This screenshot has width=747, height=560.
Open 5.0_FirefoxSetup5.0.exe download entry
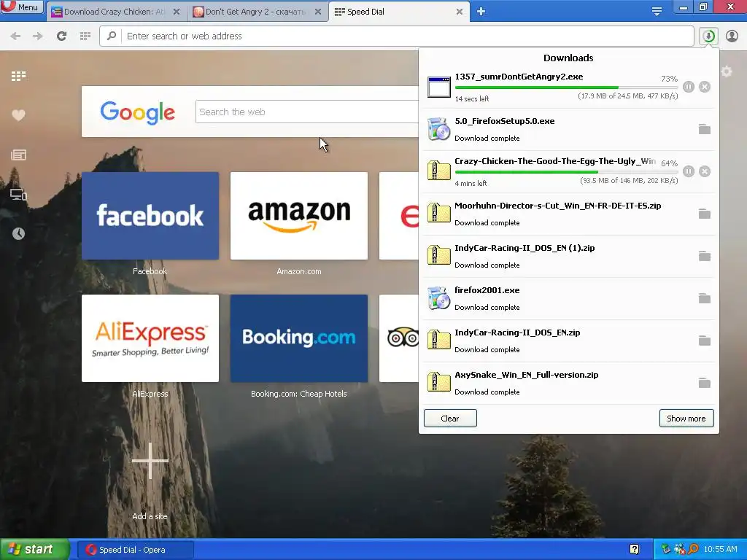pyautogui.click(x=568, y=130)
